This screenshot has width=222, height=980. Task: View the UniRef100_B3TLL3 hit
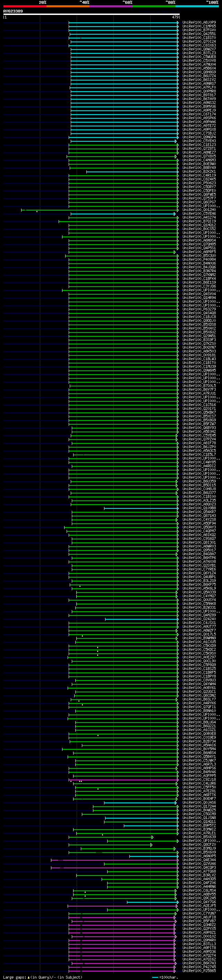coord(199,944)
